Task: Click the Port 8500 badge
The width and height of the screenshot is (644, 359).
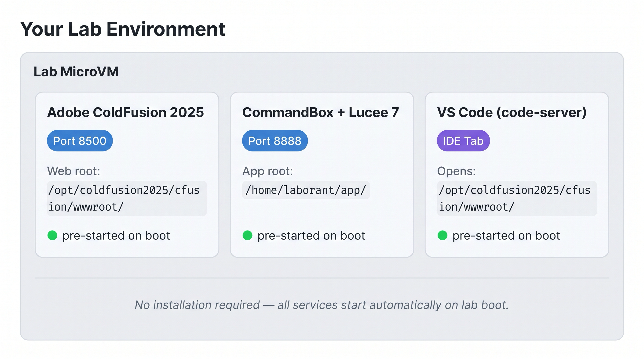Action: coord(80,140)
